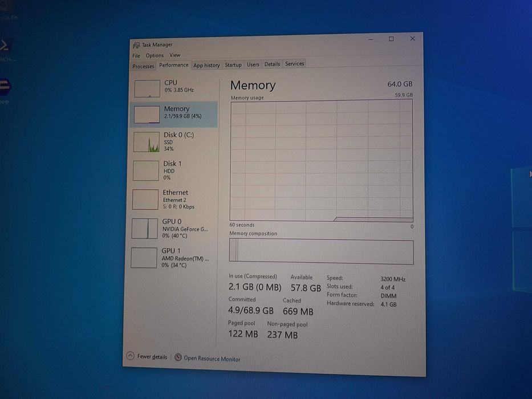Screen dimensions: 532x399
Task: Click the Cached 669 MB value
Action: coord(298,311)
